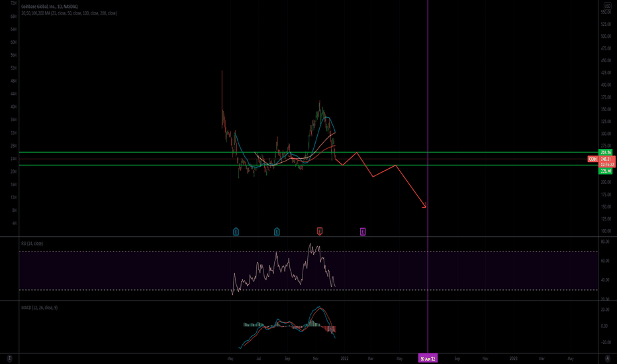This screenshot has width=617, height=364.
Task: Click the red earnings marker
Action: (x=320, y=232)
